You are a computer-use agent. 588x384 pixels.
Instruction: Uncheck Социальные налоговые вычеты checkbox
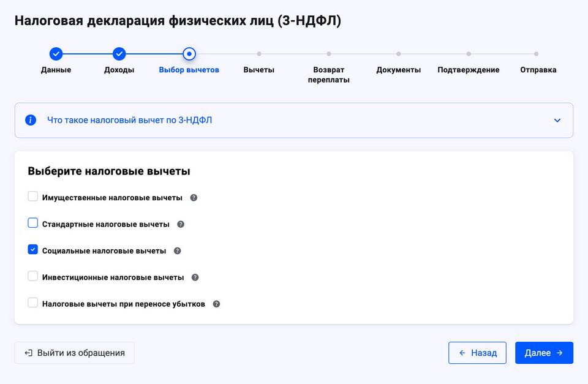(x=33, y=250)
